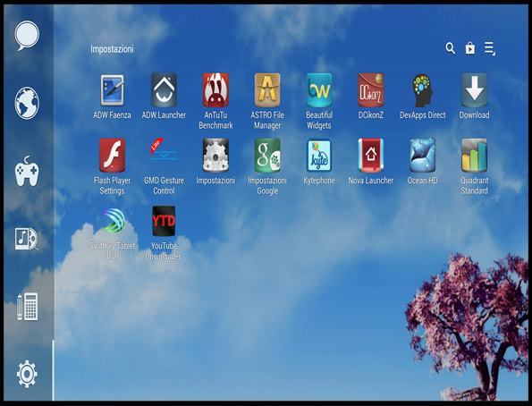Click the search magnifier icon

451,48
